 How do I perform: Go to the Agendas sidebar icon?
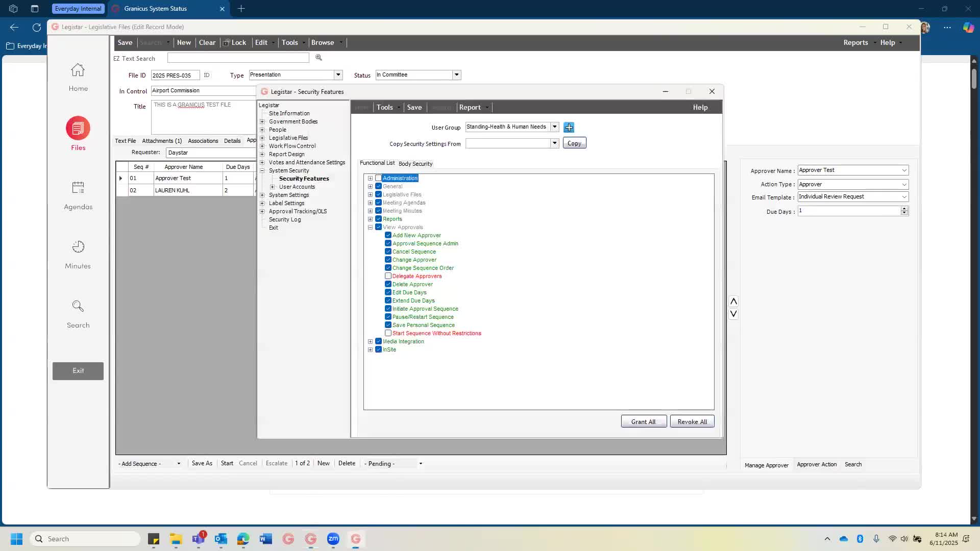(x=78, y=188)
